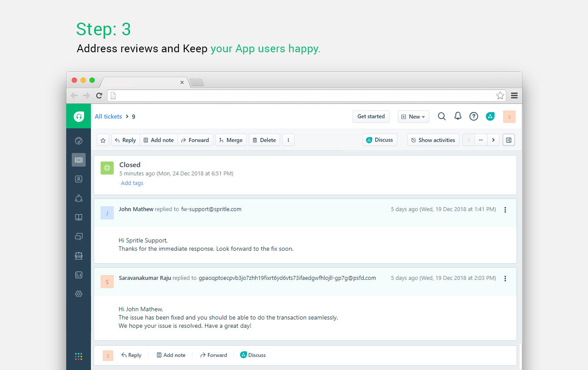Open the browser hamburger menu
Viewport: 588px width, 370px height.
[514, 95]
